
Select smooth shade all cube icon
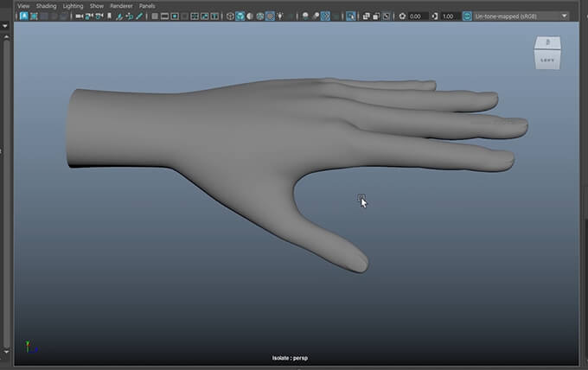pos(240,16)
